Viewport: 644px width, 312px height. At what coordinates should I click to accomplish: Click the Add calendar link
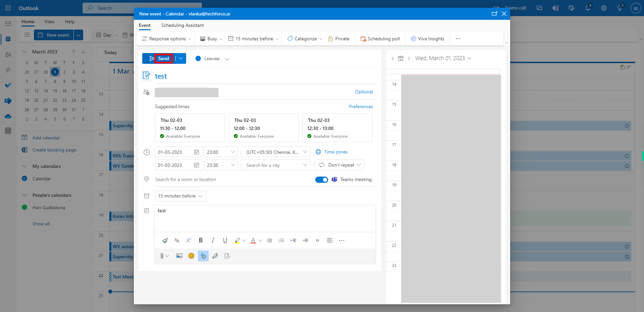[46, 138]
